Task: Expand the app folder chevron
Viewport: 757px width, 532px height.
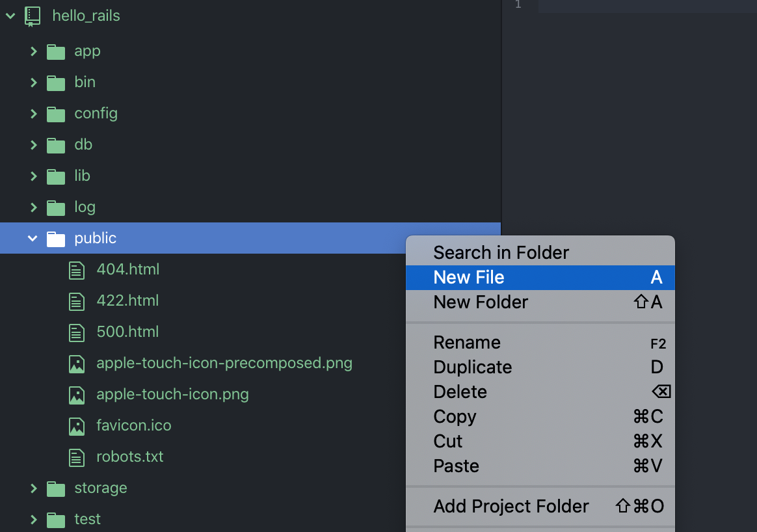Action: pyautogui.click(x=33, y=51)
